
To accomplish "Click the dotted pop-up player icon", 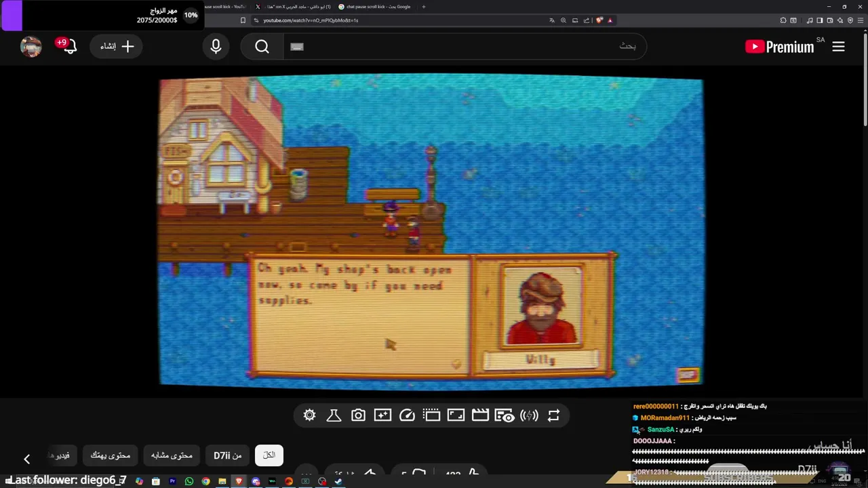I will click(x=431, y=415).
